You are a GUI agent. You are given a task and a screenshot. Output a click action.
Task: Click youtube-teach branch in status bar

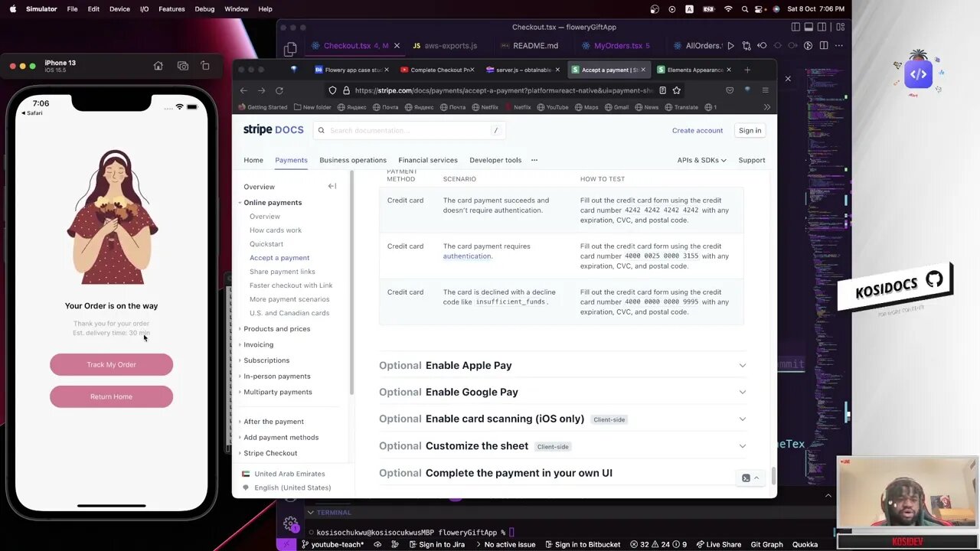coord(332,544)
